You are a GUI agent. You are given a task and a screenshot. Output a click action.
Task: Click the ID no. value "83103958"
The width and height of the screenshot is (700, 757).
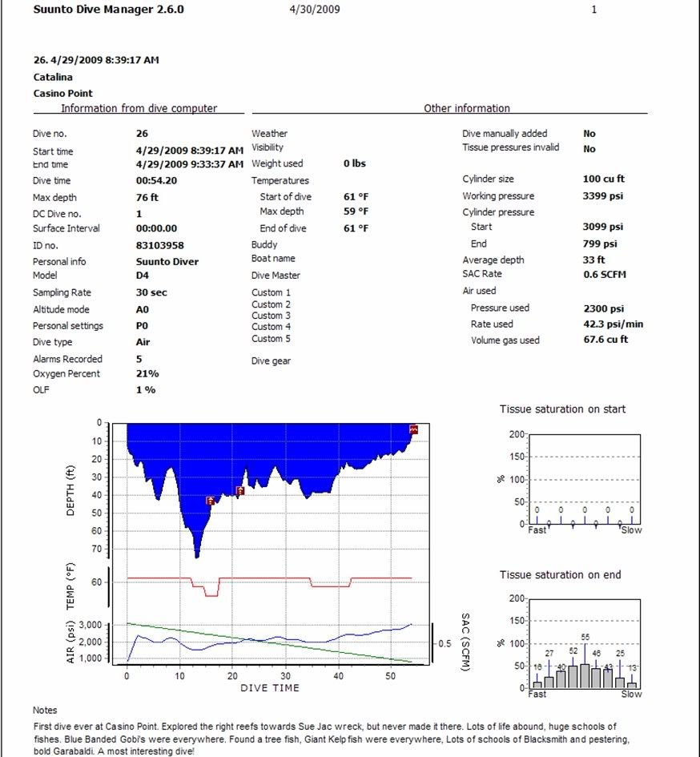pyautogui.click(x=160, y=245)
